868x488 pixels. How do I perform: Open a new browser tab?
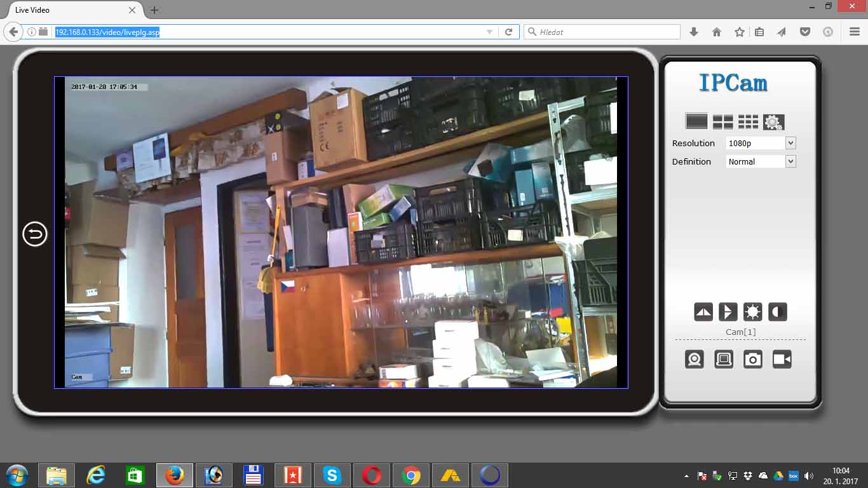(x=154, y=10)
